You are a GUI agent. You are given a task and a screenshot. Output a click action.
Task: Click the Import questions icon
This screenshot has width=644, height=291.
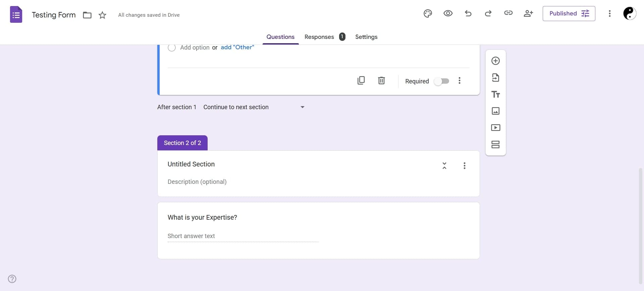coord(495,78)
